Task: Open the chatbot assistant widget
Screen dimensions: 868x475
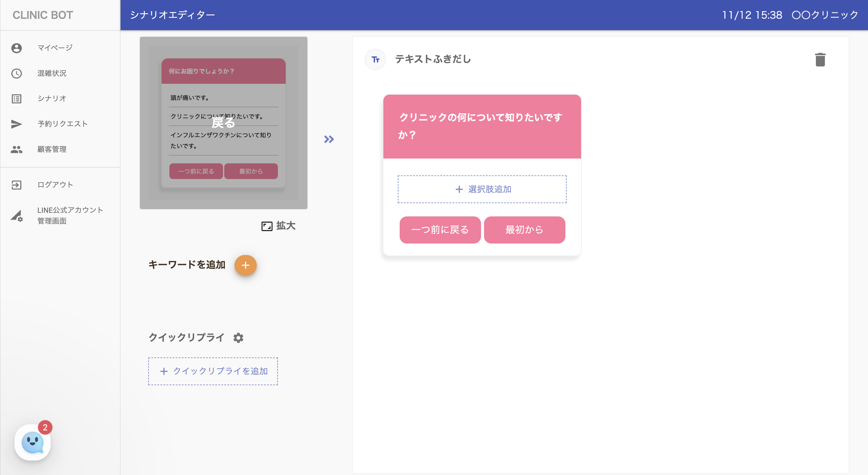Action: tap(33, 442)
